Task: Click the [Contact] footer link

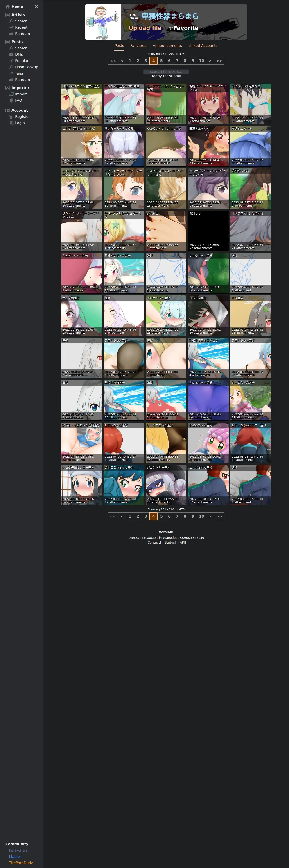Action: 154,543
